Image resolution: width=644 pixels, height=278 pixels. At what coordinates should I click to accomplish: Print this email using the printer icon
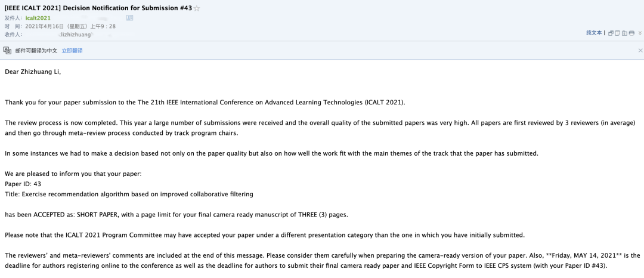click(x=631, y=33)
